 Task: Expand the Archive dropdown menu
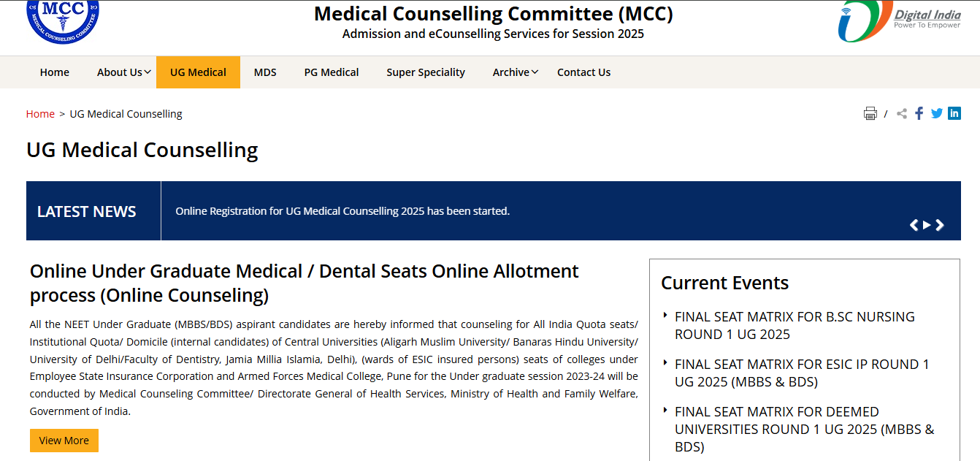(516, 72)
